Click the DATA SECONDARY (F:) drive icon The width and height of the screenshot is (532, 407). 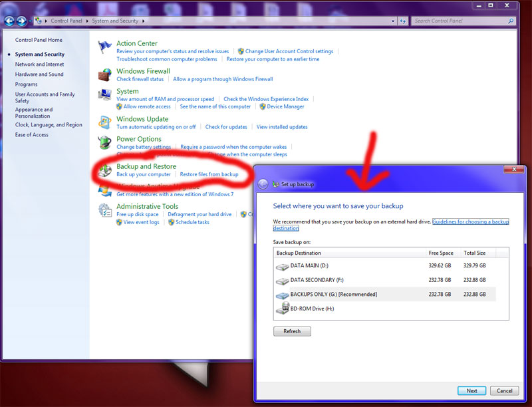[282, 281]
